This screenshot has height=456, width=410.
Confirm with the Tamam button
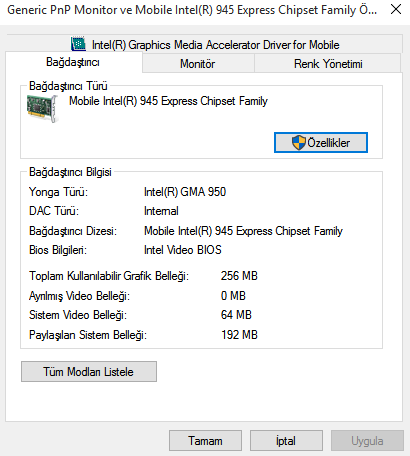pyautogui.click(x=205, y=441)
